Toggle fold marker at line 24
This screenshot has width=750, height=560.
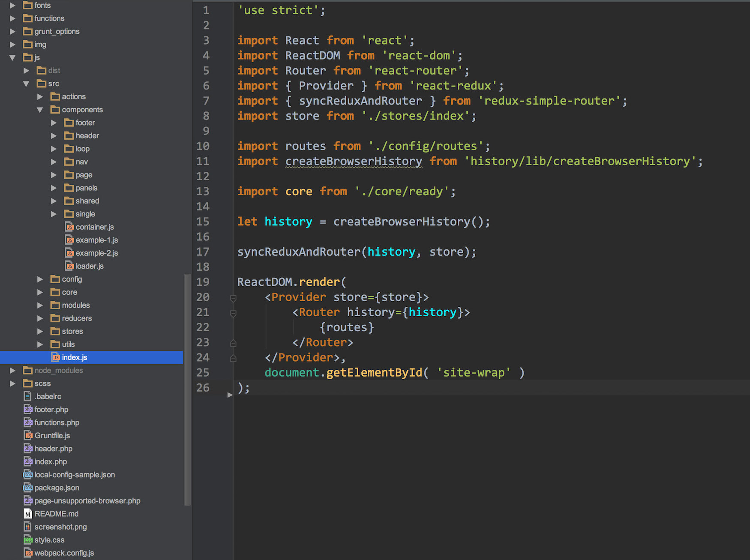point(233,358)
